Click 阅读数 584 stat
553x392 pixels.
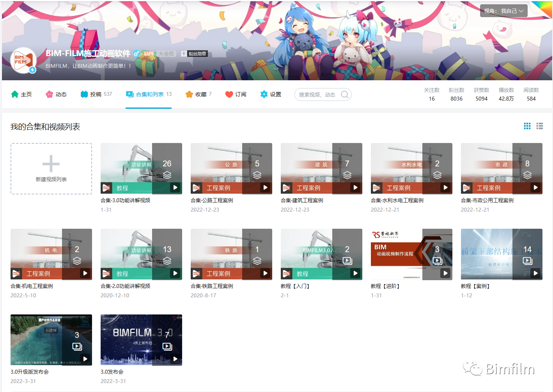[531, 94]
